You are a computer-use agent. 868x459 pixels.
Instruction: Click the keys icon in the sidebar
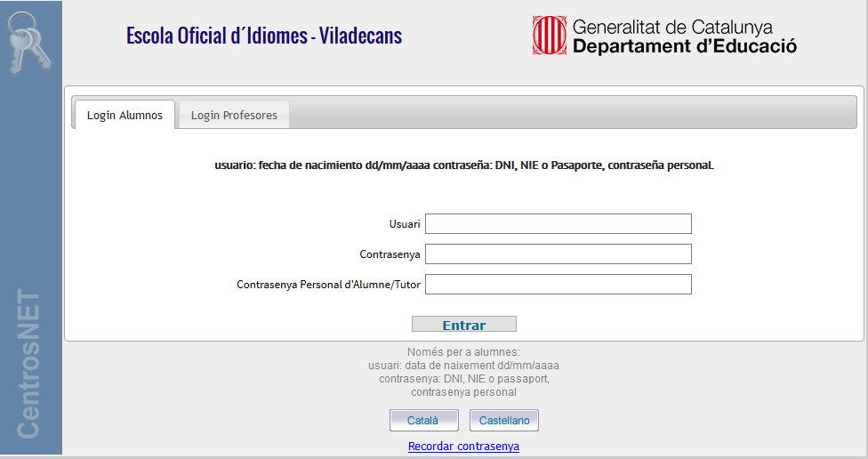[29, 44]
